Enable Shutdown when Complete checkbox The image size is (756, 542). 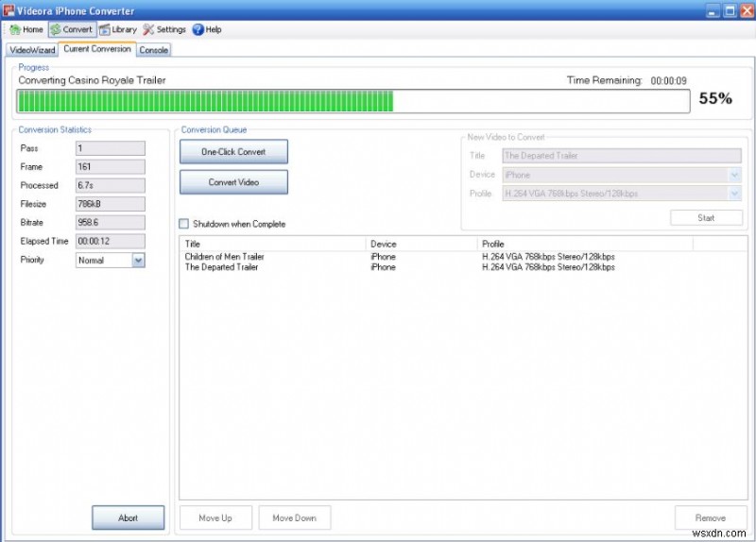183,224
